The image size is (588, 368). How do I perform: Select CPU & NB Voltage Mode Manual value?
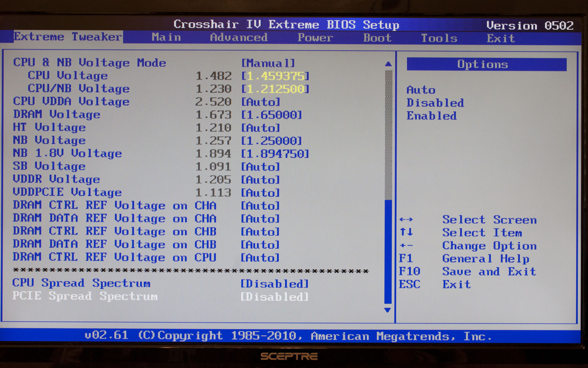coord(268,63)
